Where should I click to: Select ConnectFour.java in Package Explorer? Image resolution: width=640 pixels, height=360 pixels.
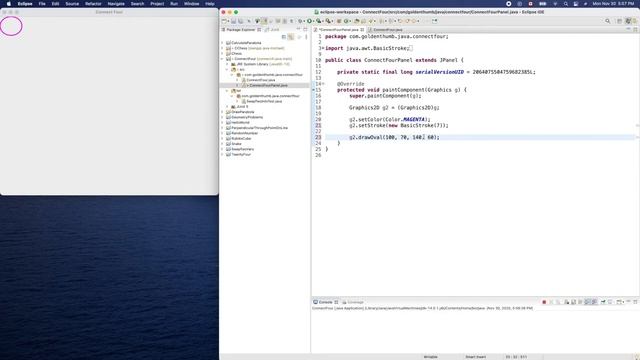[x=261, y=80]
